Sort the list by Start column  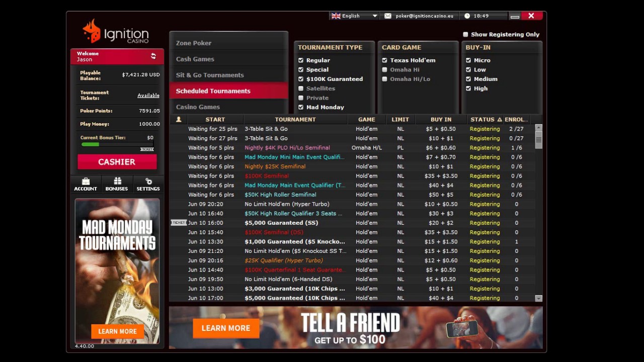(x=215, y=120)
